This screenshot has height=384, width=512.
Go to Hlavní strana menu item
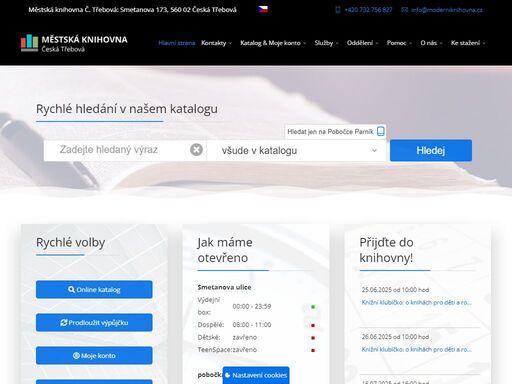point(177,43)
